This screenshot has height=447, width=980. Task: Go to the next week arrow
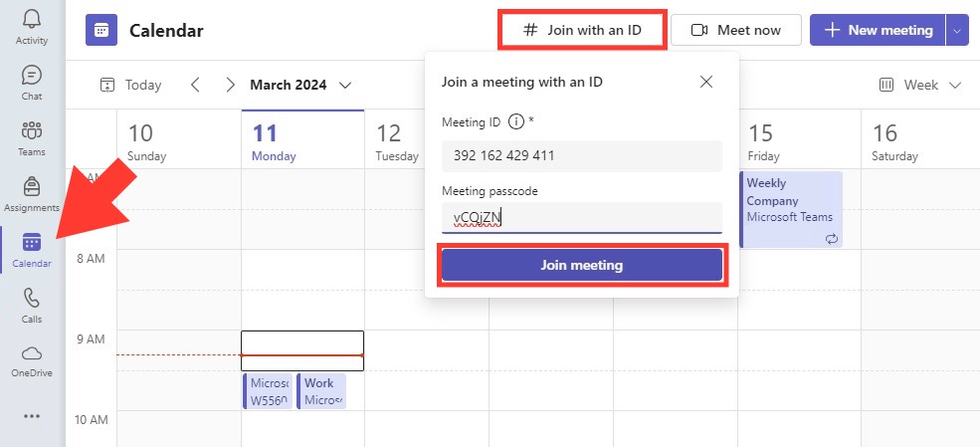(x=231, y=85)
